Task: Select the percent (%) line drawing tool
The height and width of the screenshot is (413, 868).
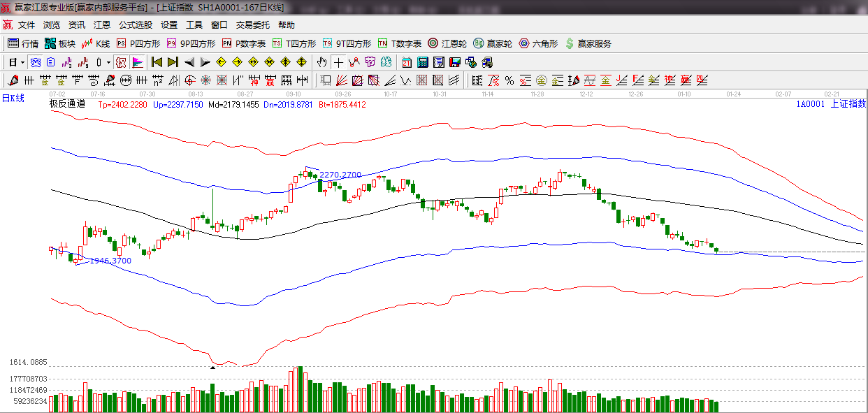Action: [509, 80]
